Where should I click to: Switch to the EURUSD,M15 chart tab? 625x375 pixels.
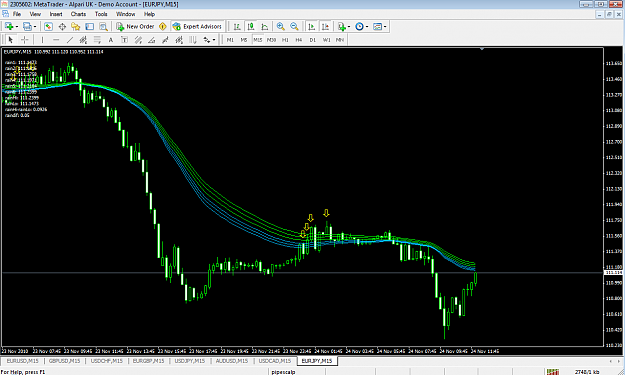(x=22, y=361)
